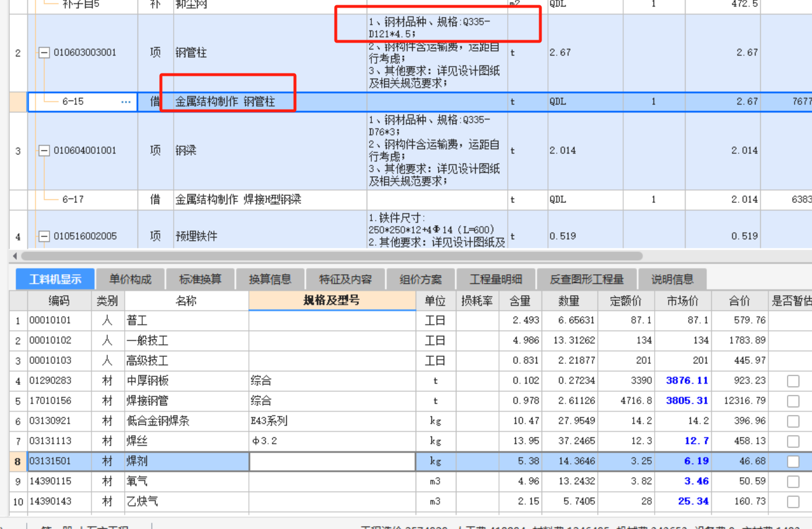The image size is (812, 529).
Task: Open the 说明信息 tab
Action: (x=672, y=279)
